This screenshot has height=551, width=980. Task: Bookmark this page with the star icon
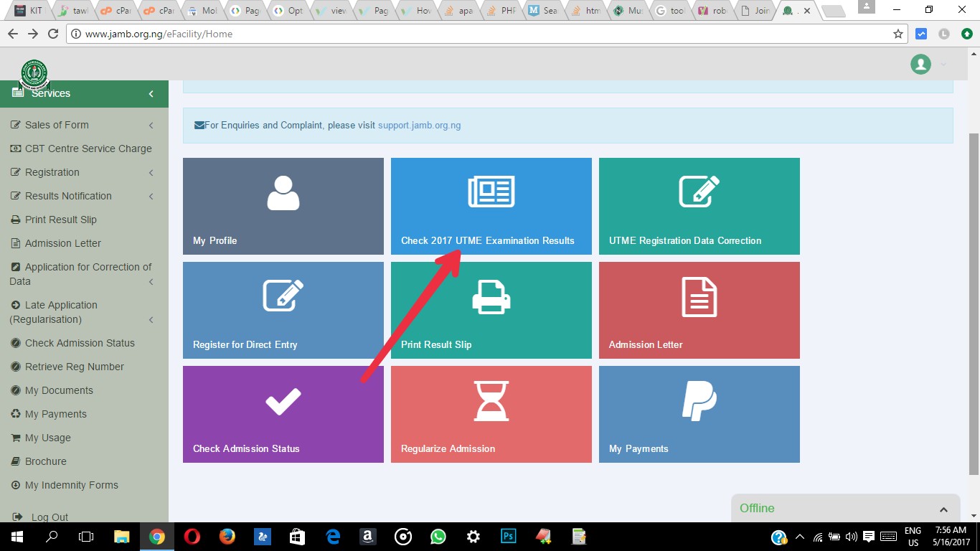tap(897, 34)
